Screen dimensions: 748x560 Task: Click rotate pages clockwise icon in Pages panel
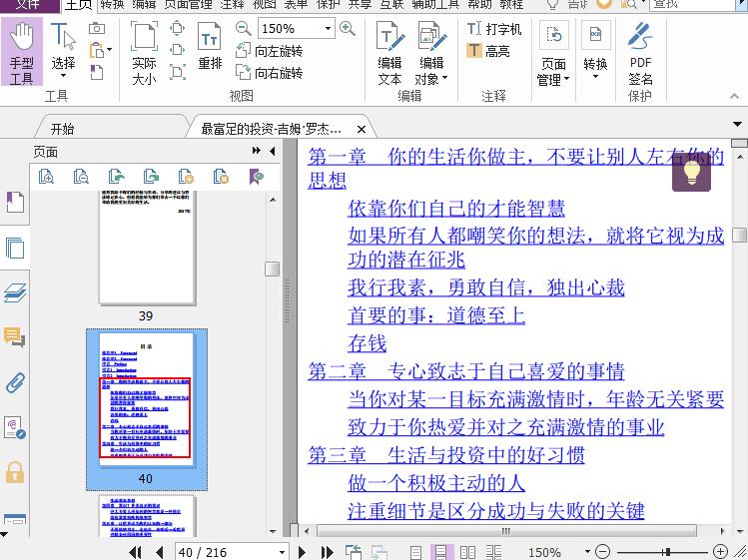(151, 177)
